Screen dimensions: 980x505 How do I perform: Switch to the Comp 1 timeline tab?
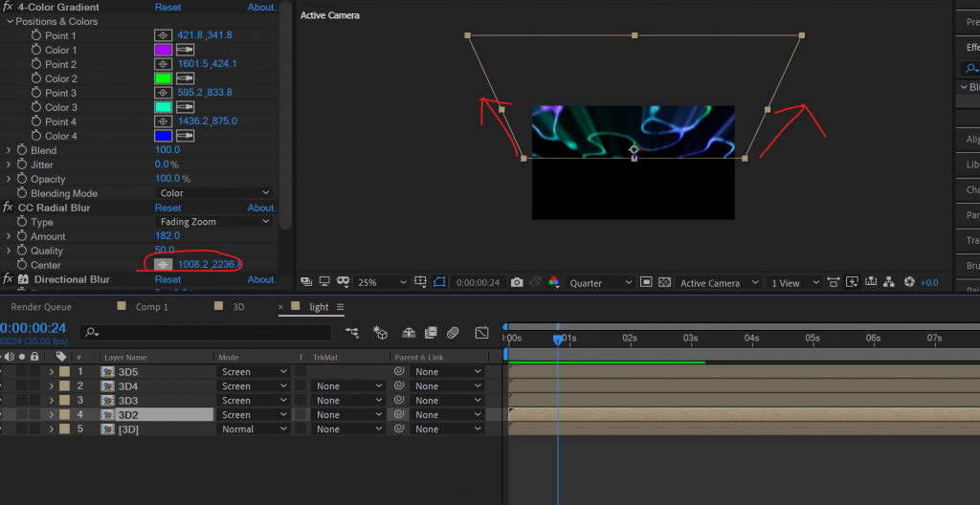tap(151, 307)
